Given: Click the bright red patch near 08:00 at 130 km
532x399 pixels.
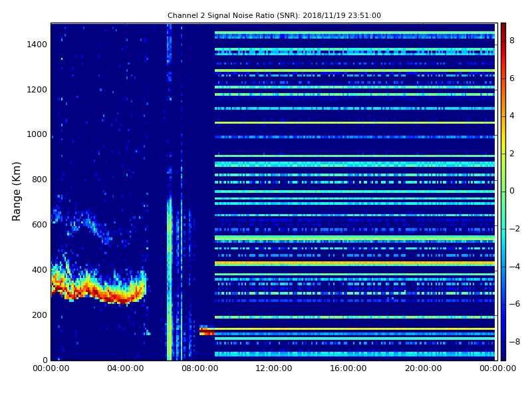Looking at the screenshot, I should pos(207,331).
